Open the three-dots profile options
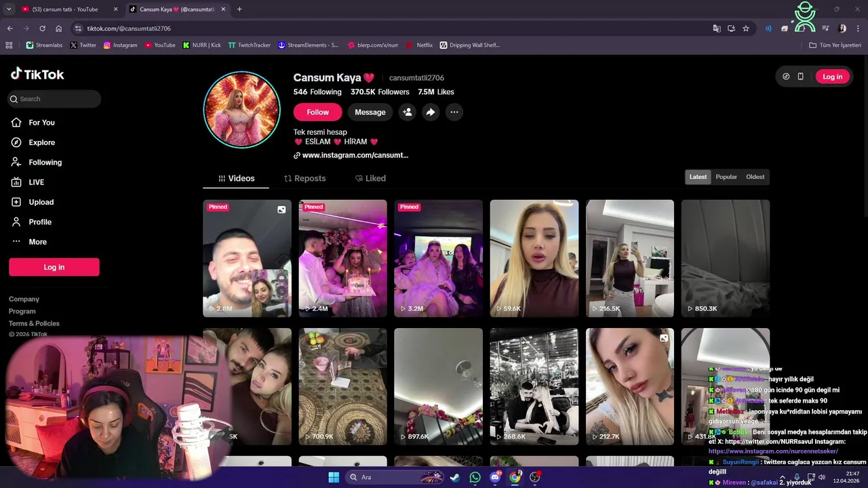Image resolution: width=868 pixels, height=488 pixels. click(454, 112)
